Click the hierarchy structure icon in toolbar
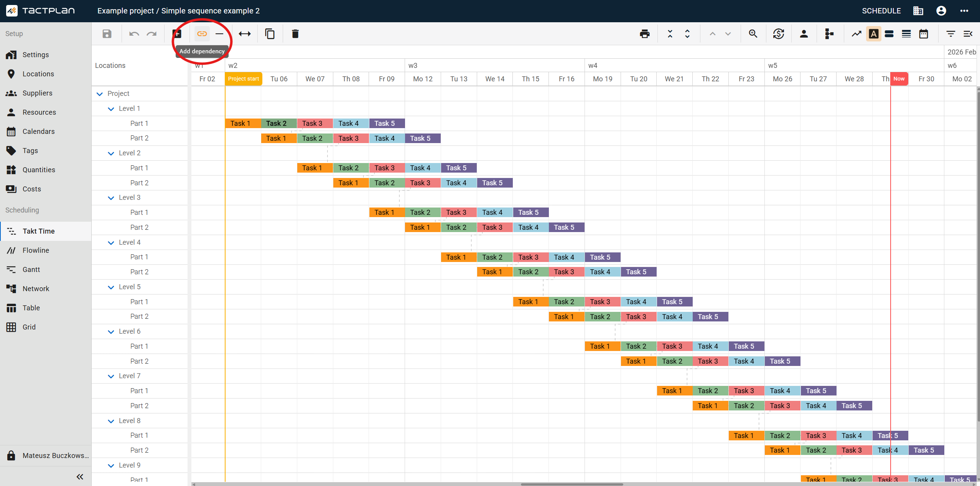 [829, 34]
